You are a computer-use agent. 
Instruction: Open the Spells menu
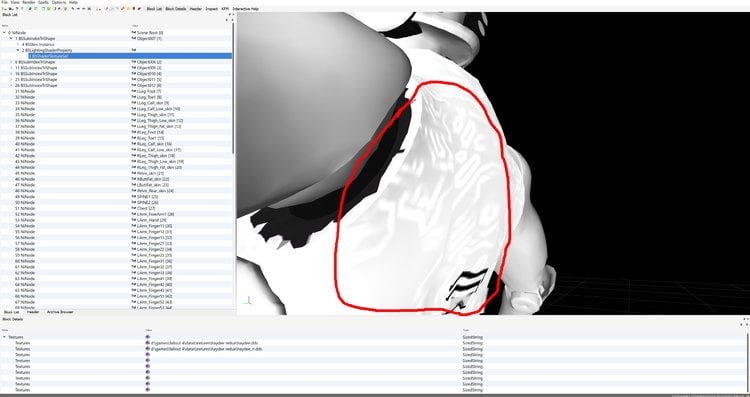(43, 2)
